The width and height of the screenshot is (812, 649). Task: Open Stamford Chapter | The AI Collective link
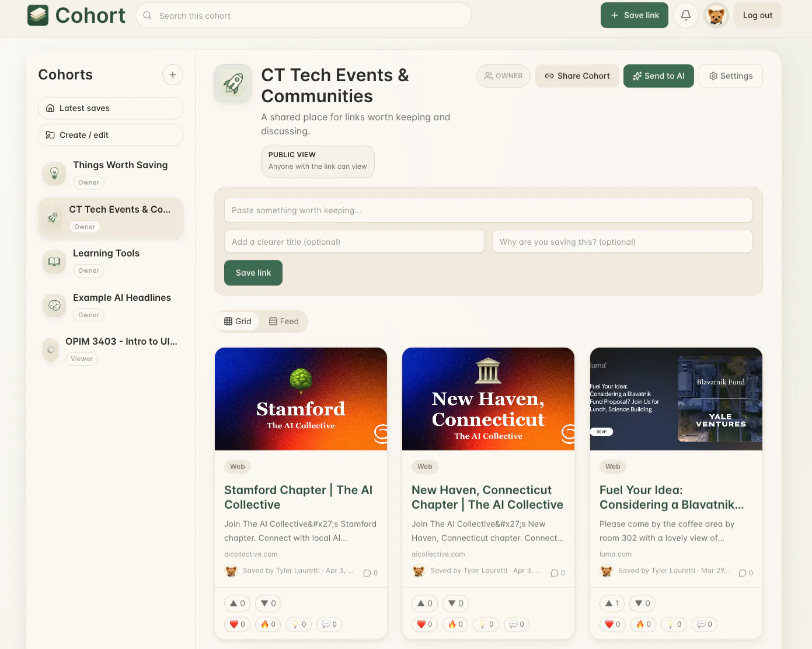point(298,497)
